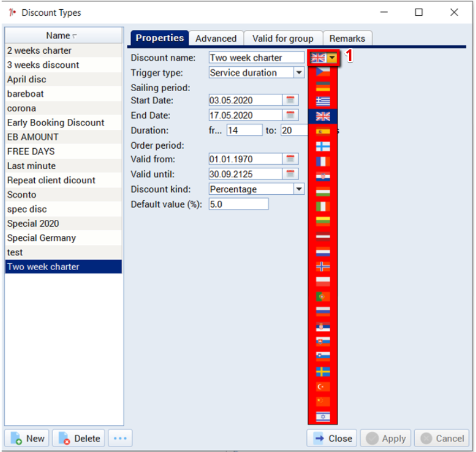Select the French flag language option
Screen dimensions: 476x452
[x=323, y=161]
